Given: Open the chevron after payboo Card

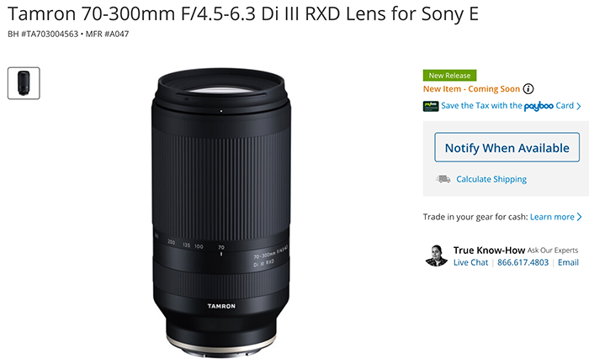Looking at the screenshot, I should pos(579,106).
